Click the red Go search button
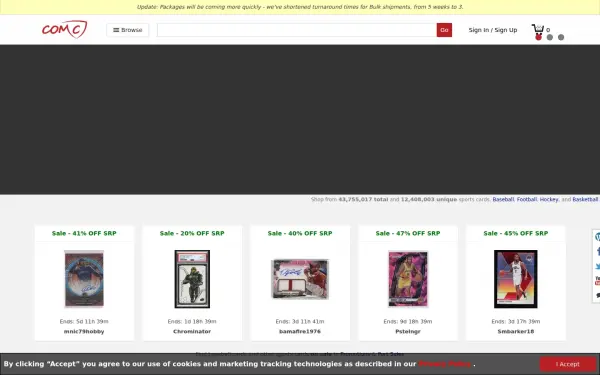The height and width of the screenshot is (375, 600). 444,30
